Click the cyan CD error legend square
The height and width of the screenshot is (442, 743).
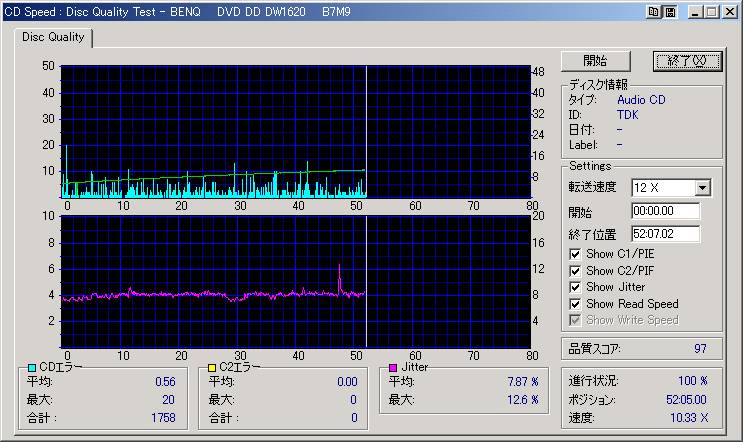(x=32, y=368)
